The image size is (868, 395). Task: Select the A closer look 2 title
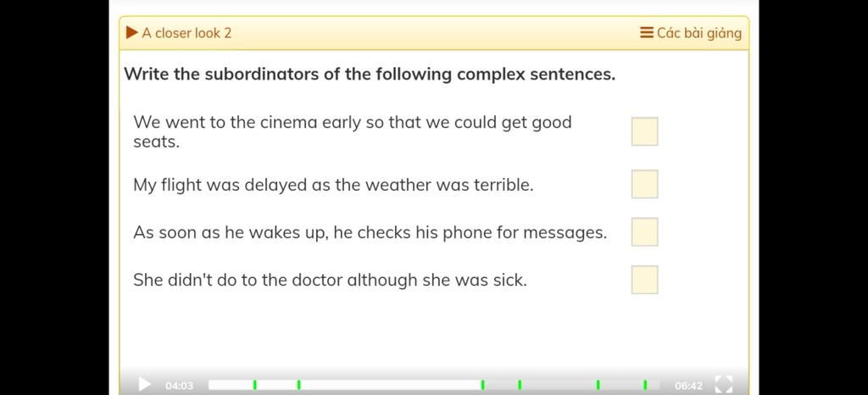coord(186,33)
